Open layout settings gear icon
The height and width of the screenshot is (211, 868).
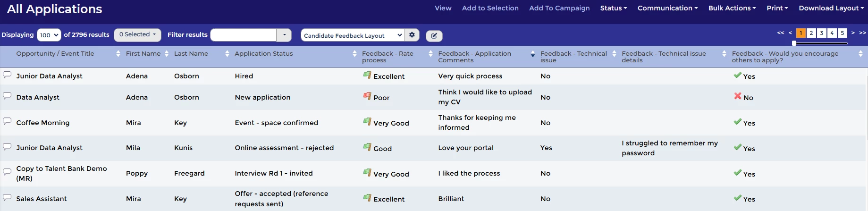(412, 35)
